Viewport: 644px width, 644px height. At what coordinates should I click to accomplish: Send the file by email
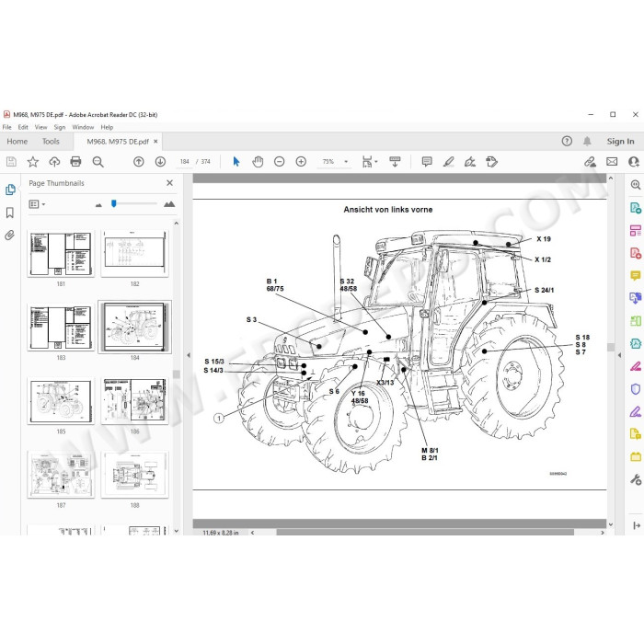point(612,162)
